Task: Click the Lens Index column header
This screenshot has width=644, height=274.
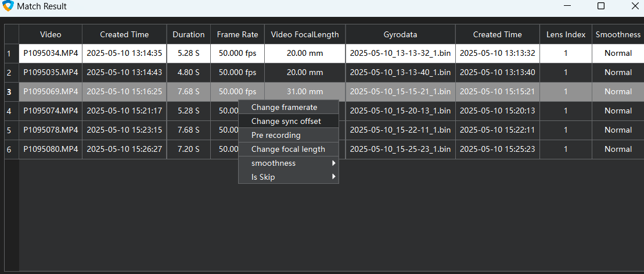Action: [566, 34]
